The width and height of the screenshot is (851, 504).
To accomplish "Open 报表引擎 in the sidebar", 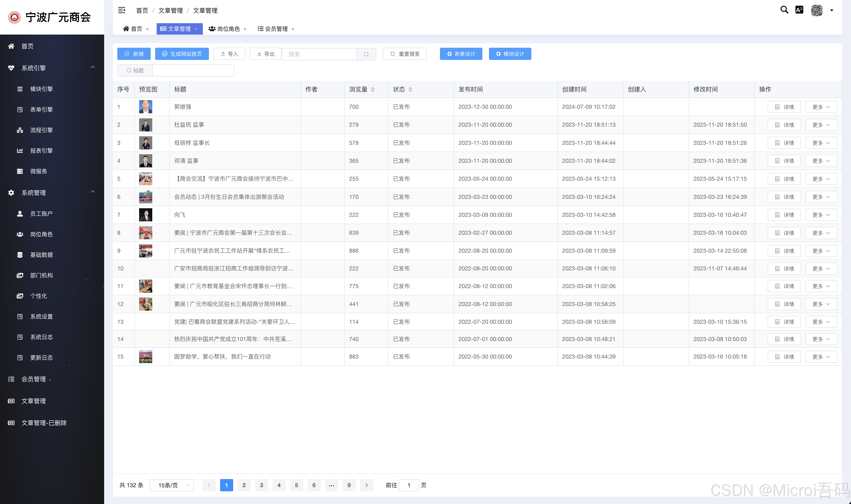I will 41,150.
